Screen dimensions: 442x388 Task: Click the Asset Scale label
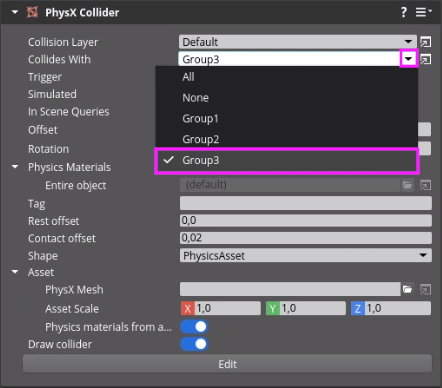tap(72, 309)
